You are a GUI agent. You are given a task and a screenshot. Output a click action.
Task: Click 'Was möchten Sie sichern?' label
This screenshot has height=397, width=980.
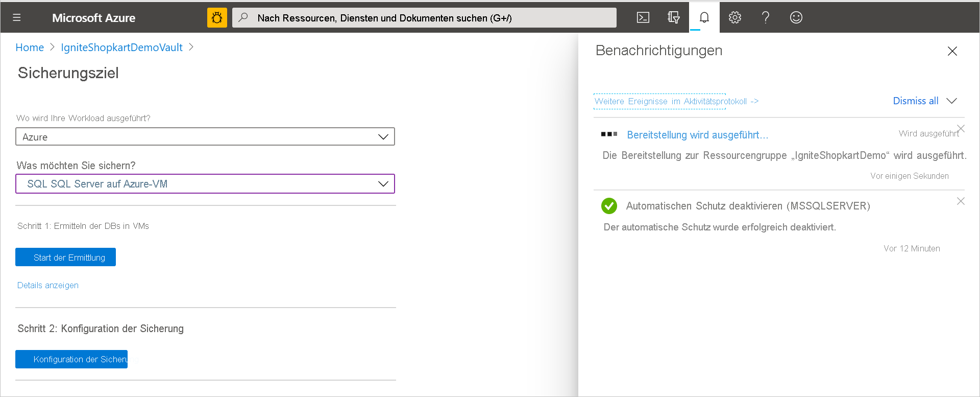[x=76, y=166]
